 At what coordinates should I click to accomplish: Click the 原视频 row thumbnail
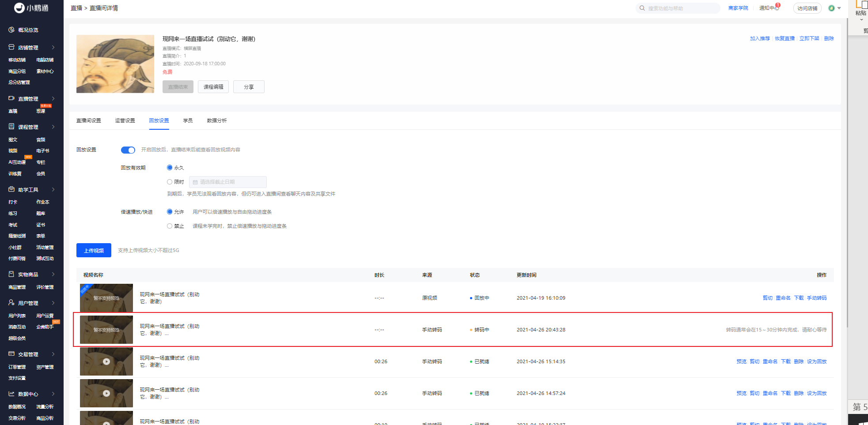(x=106, y=298)
